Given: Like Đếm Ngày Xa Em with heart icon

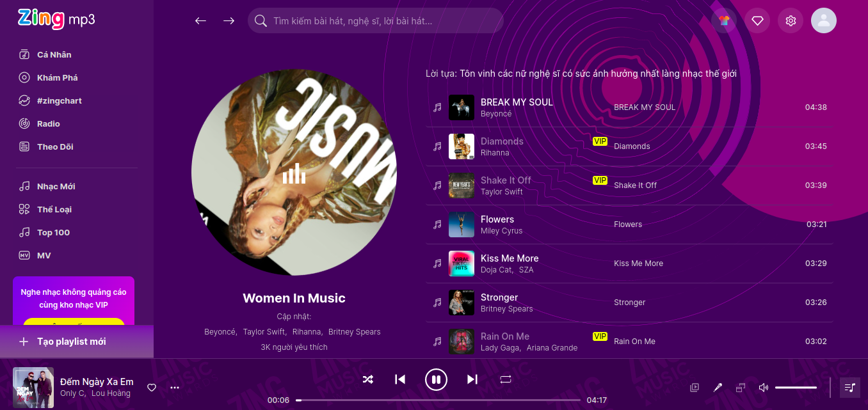Looking at the screenshot, I should [152, 388].
